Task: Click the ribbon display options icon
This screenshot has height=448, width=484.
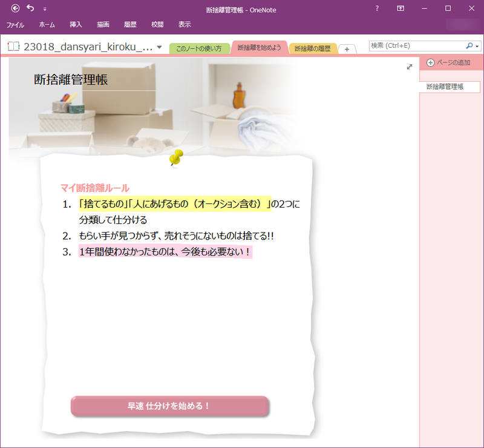Action: [x=401, y=8]
